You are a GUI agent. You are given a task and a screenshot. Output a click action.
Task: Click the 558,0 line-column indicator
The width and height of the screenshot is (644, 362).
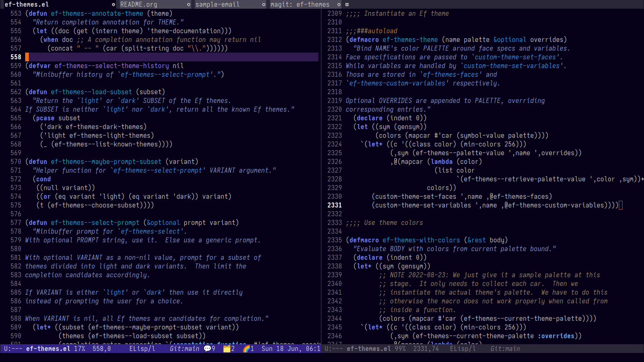(102, 349)
